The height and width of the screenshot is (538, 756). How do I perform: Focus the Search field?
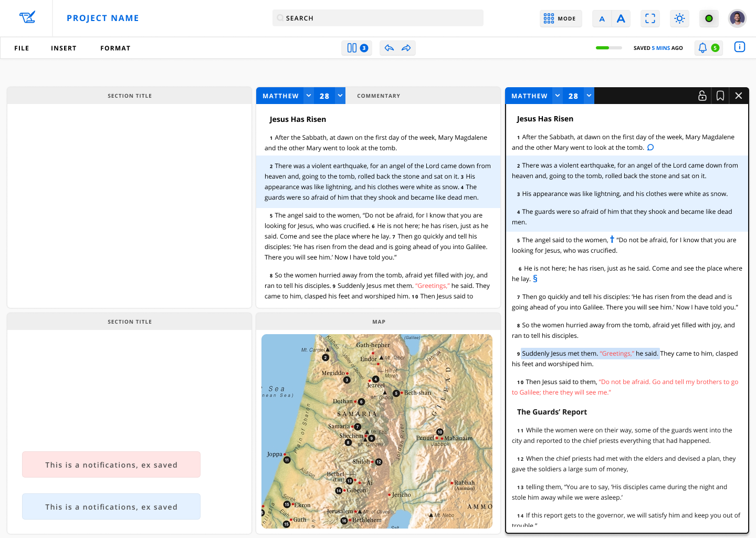point(378,18)
